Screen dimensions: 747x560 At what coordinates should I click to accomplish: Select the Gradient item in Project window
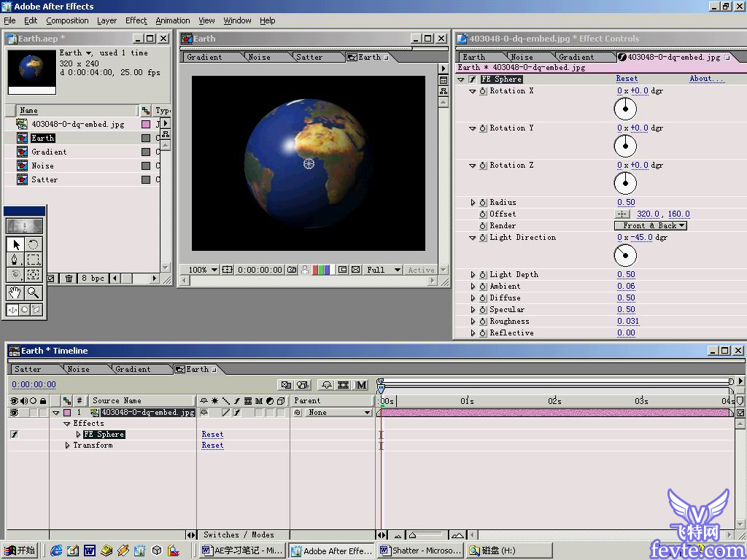coord(49,152)
